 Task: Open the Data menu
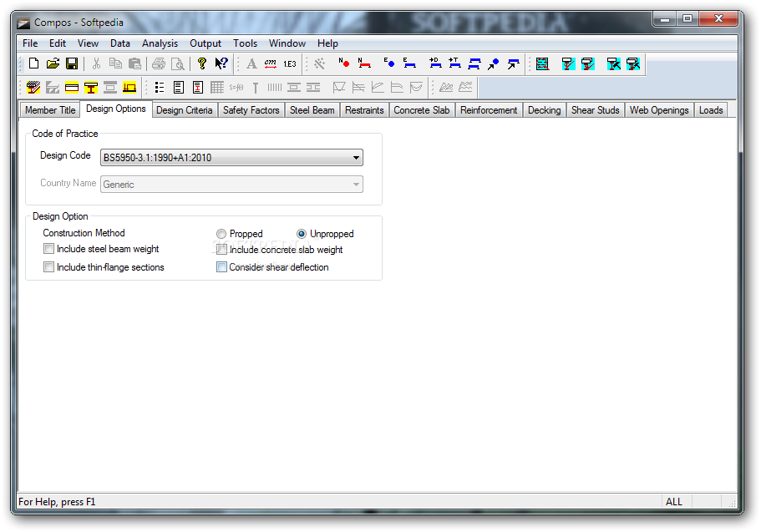coord(120,43)
